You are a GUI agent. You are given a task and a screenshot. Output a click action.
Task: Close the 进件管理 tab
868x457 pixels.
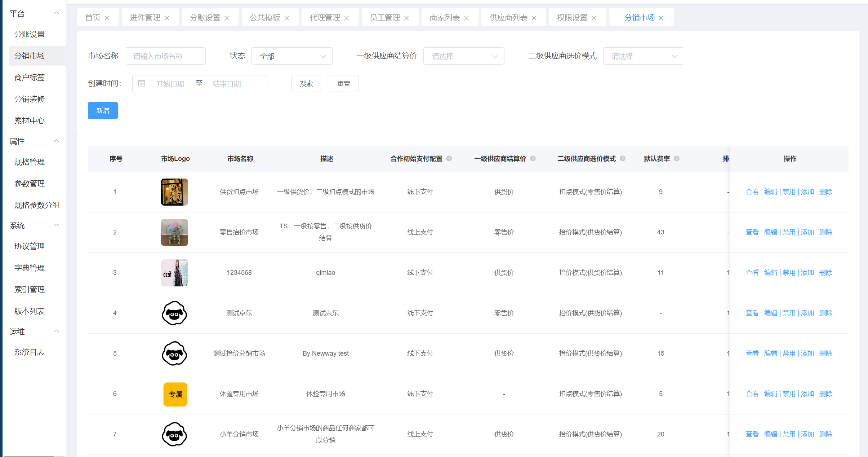pos(167,18)
